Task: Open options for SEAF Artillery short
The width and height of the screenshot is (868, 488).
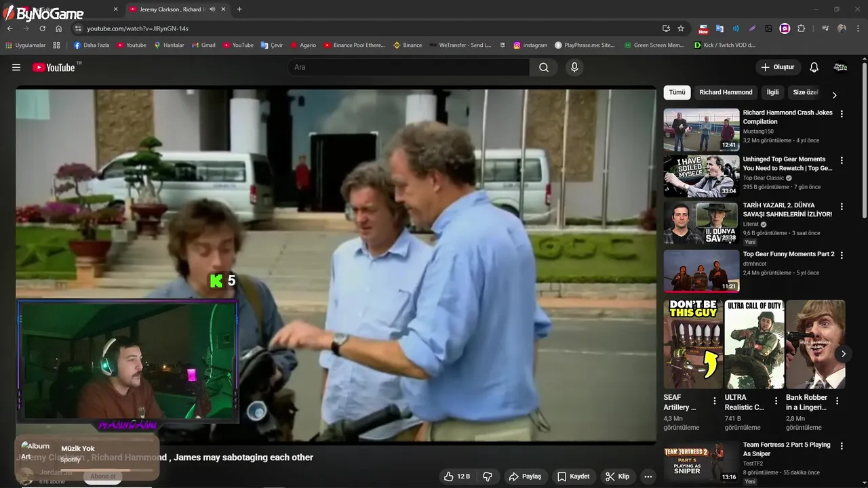Action: pos(714,401)
